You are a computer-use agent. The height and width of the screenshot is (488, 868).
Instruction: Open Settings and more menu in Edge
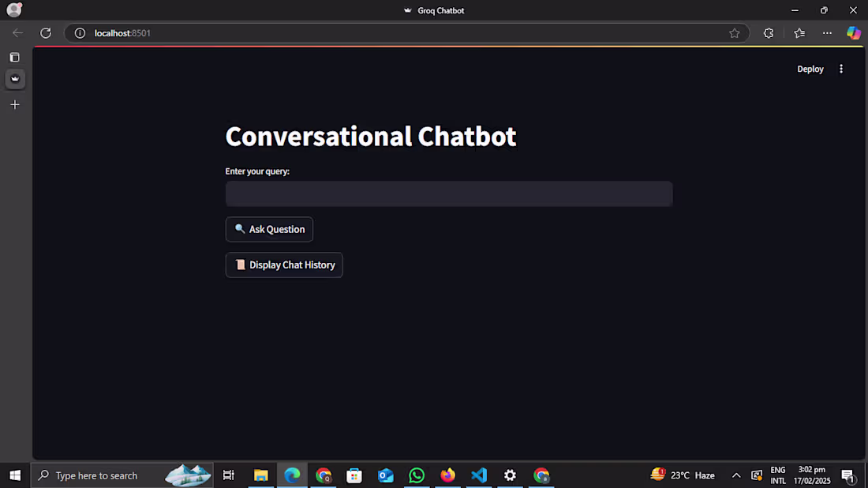(x=827, y=32)
